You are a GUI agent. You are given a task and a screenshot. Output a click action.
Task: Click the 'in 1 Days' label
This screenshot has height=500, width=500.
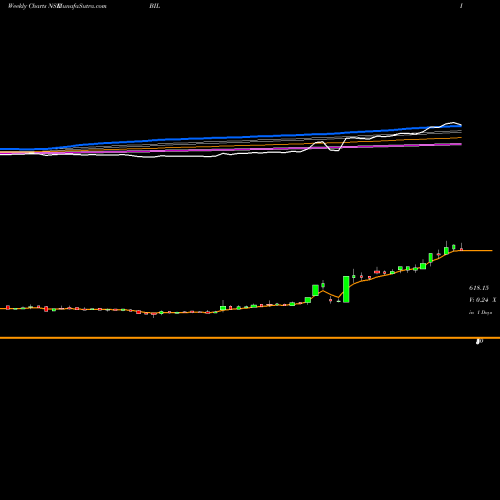(x=481, y=313)
